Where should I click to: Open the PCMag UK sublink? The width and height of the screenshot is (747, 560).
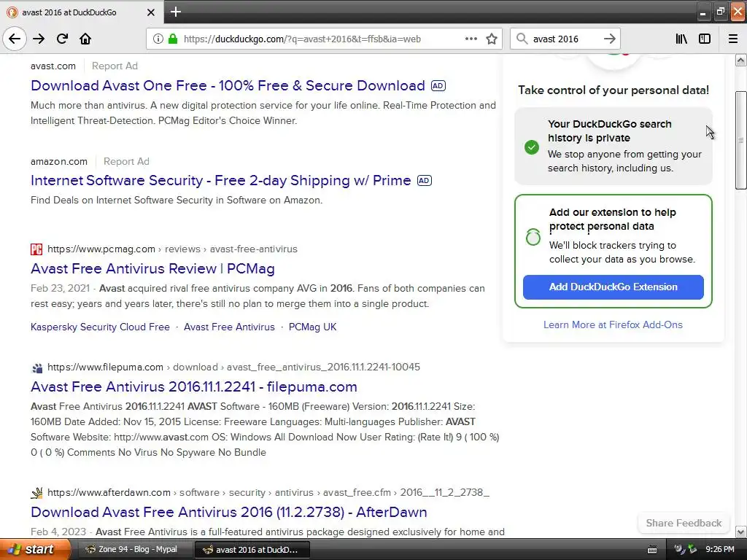(312, 327)
